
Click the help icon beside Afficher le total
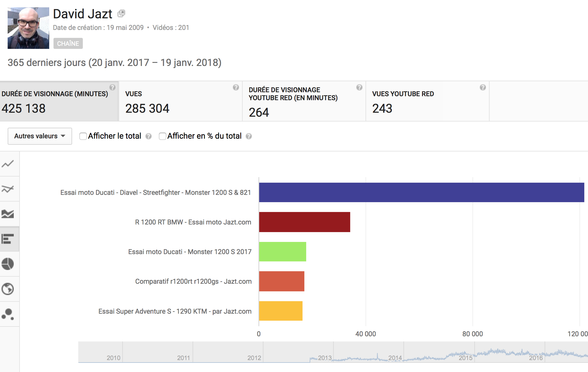pyautogui.click(x=149, y=136)
